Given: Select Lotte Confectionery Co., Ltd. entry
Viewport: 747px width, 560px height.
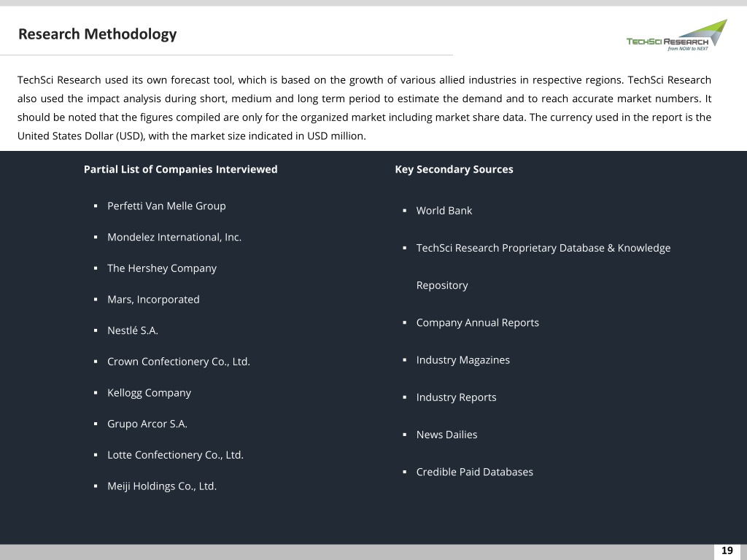Looking at the screenshot, I should (x=175, y=455).
